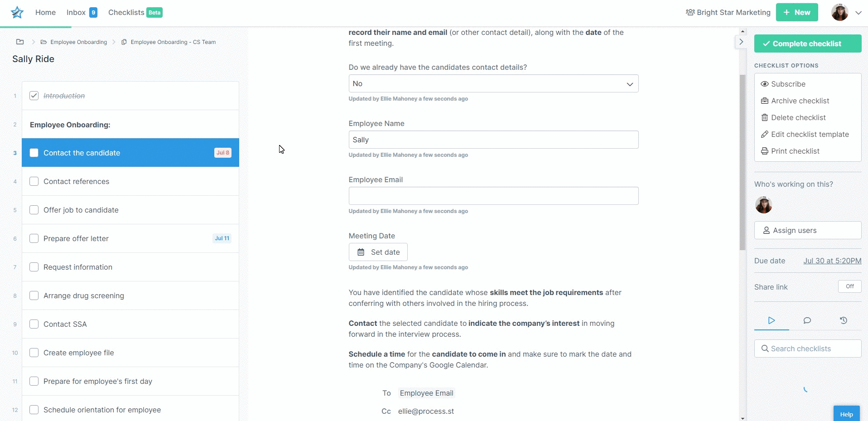Click the Subscribe eye icon option

783,84
